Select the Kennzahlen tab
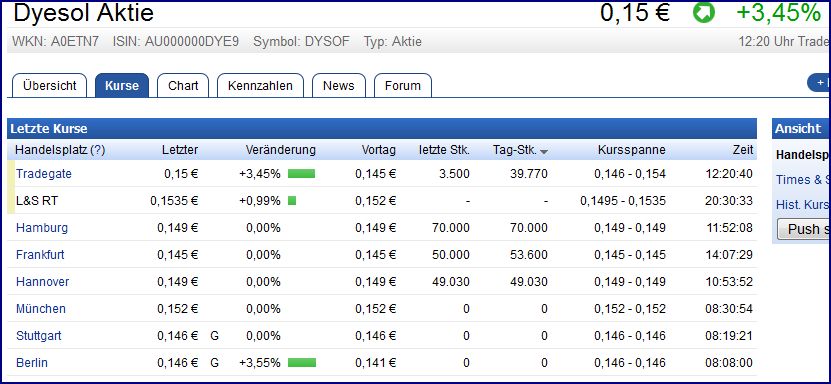The image size is (831, 384). (260, 86)
